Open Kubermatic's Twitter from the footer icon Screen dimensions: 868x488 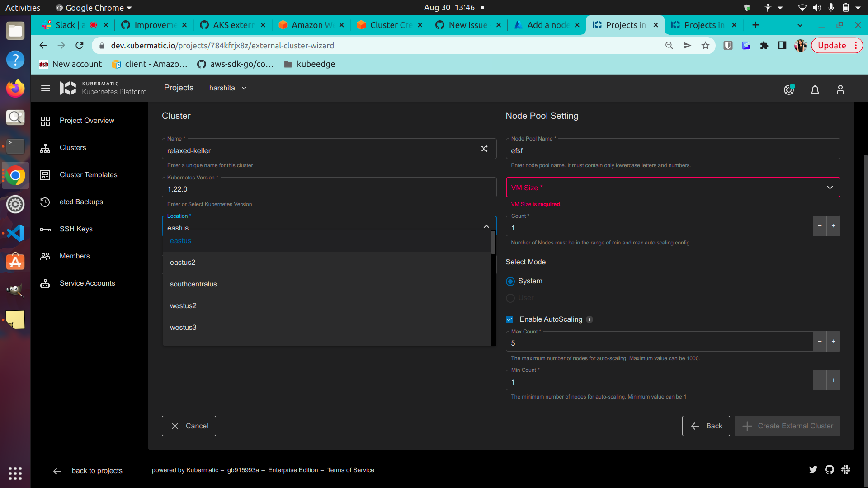813,470
